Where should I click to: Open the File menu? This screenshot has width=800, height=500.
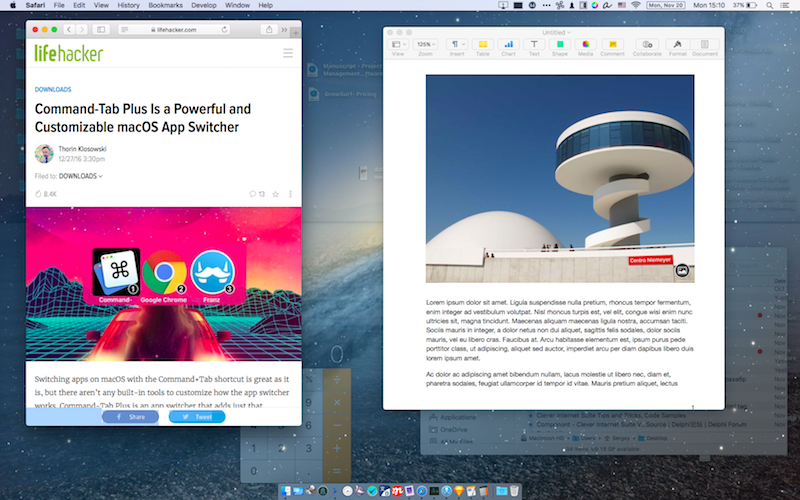point(59,5)
